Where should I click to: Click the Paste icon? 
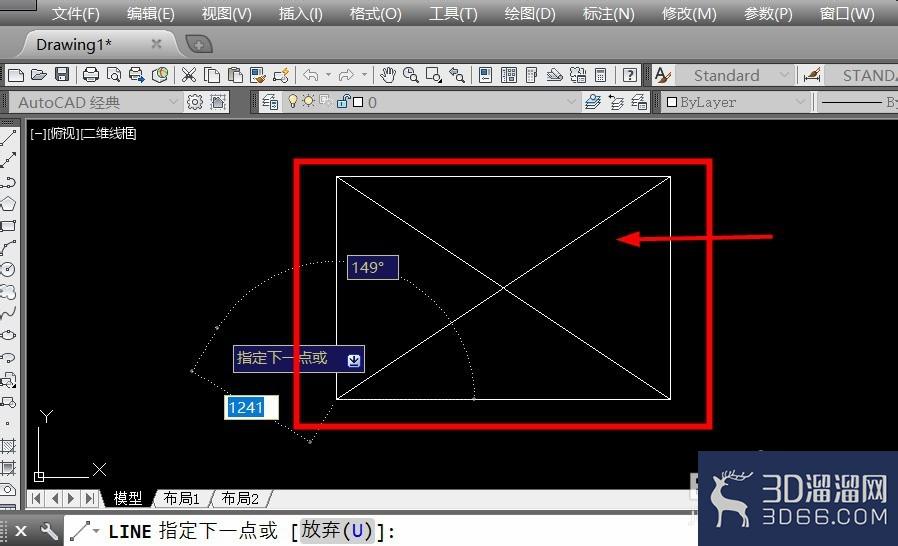(x=235, y=75)
